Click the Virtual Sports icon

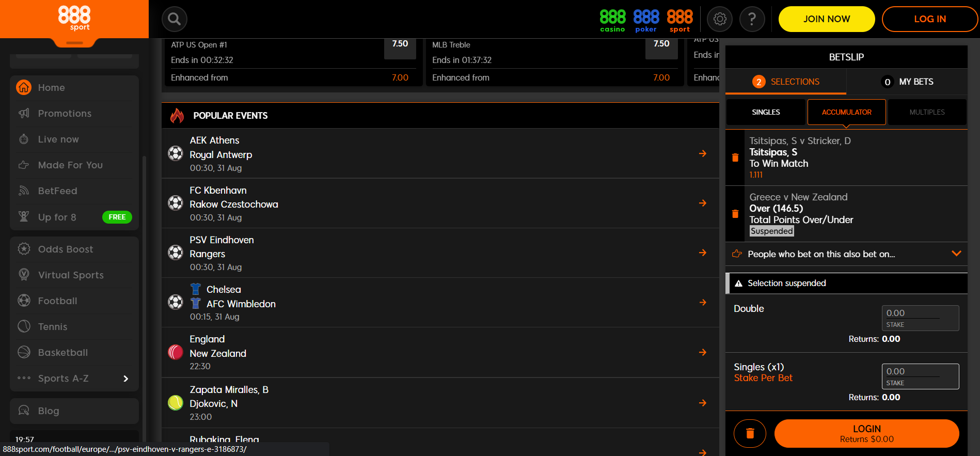(24, 274)
